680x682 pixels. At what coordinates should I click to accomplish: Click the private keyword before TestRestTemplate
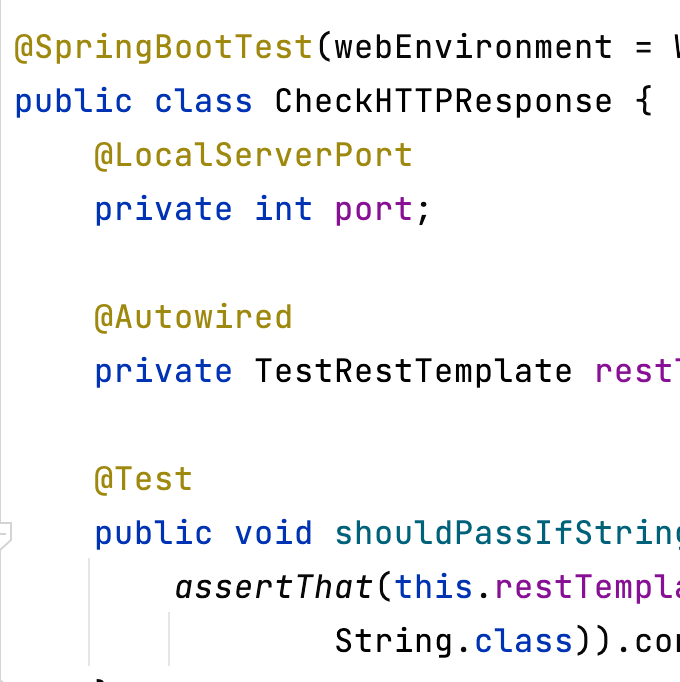coord(163,371)
